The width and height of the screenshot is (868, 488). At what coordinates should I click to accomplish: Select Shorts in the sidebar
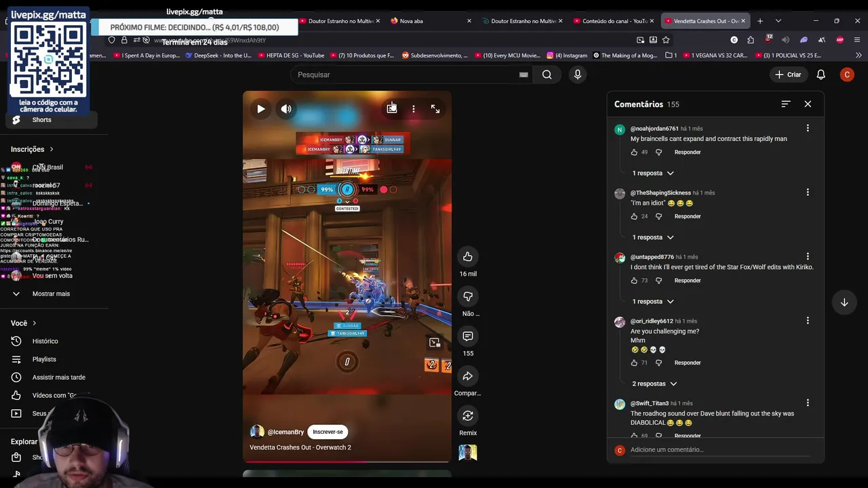pos(51,120)
